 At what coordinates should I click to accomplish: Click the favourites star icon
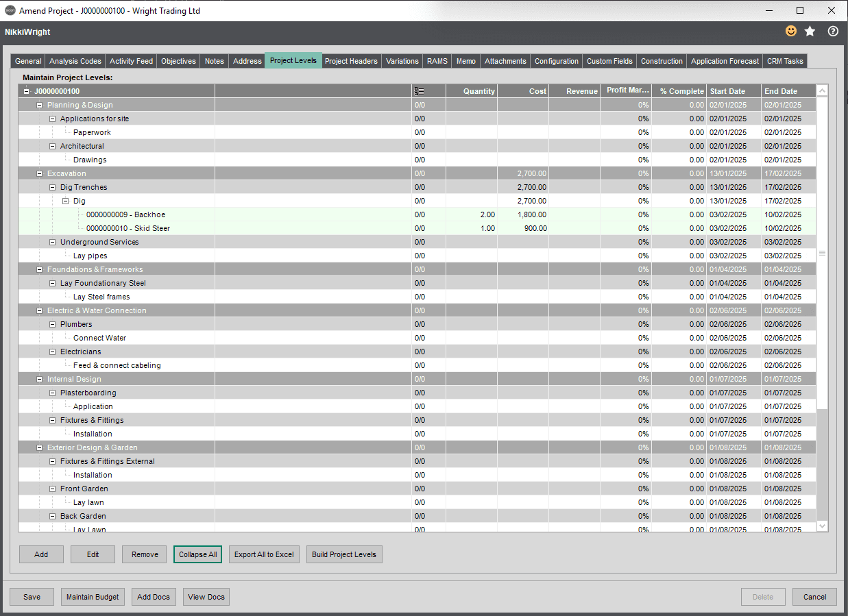point(810,32)
